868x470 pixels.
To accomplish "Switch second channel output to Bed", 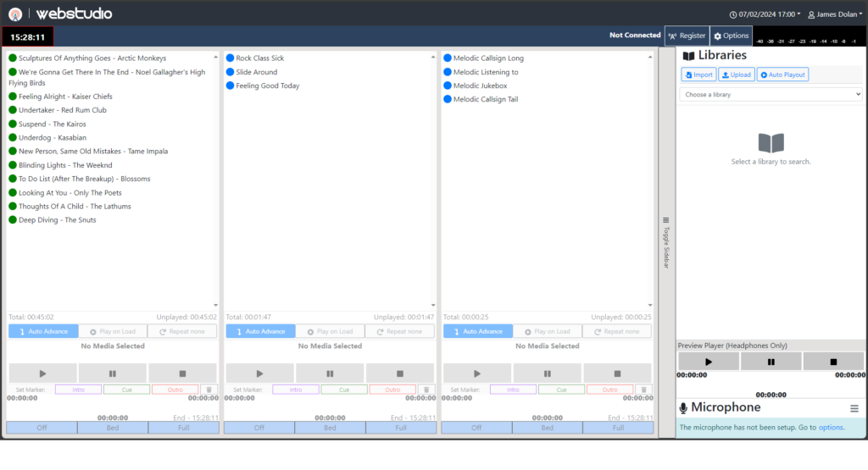I will click(x=330, y=428).
